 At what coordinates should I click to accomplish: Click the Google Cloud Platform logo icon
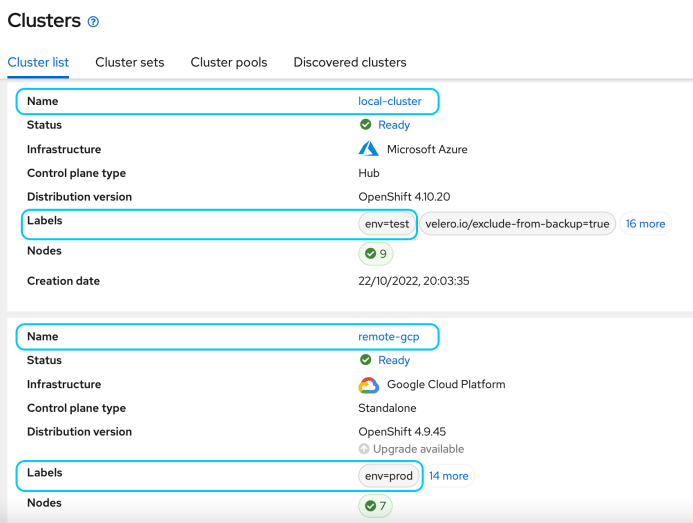368,385
